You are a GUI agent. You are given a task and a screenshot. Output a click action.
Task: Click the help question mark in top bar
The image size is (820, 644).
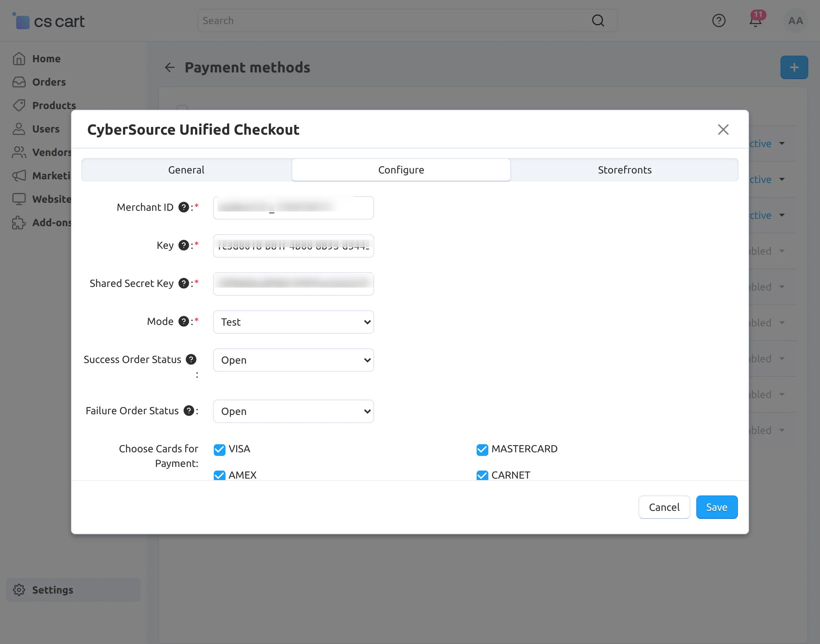pos(719,21)
